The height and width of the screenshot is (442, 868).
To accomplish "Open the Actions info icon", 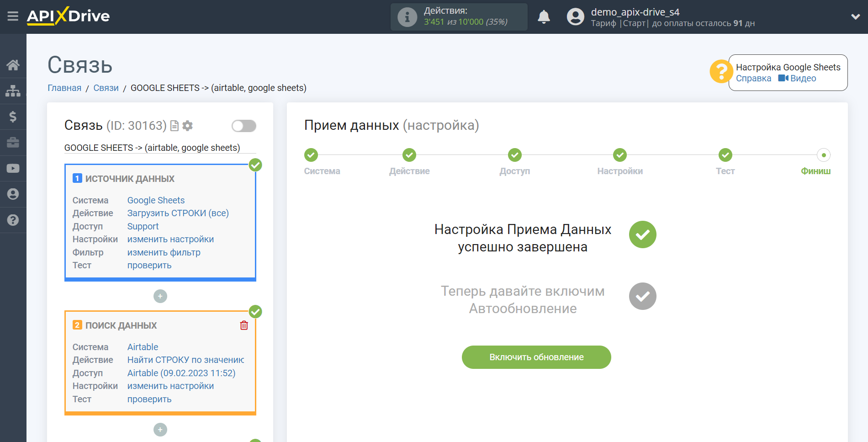I will [407, 17].
